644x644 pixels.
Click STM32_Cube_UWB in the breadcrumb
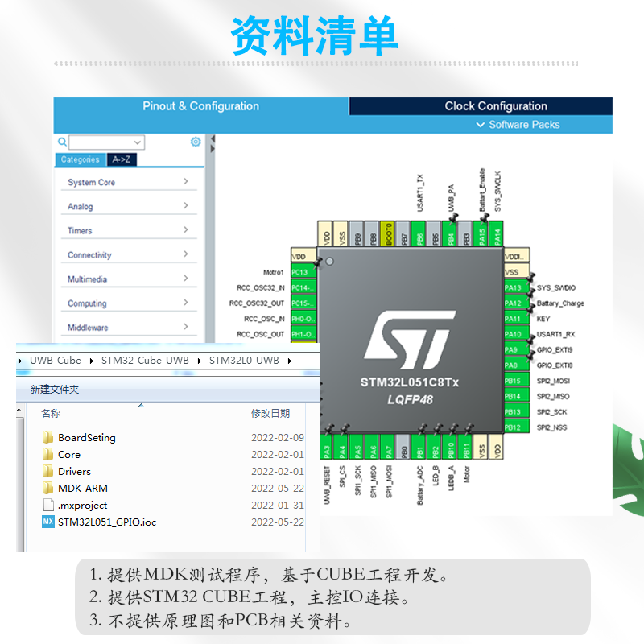pos(145,361)
